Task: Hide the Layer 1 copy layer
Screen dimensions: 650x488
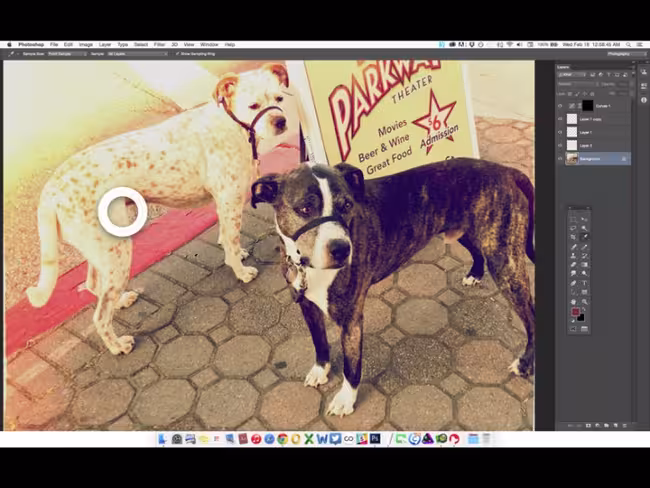Action: pyautogui.click(x=560, y=119)
